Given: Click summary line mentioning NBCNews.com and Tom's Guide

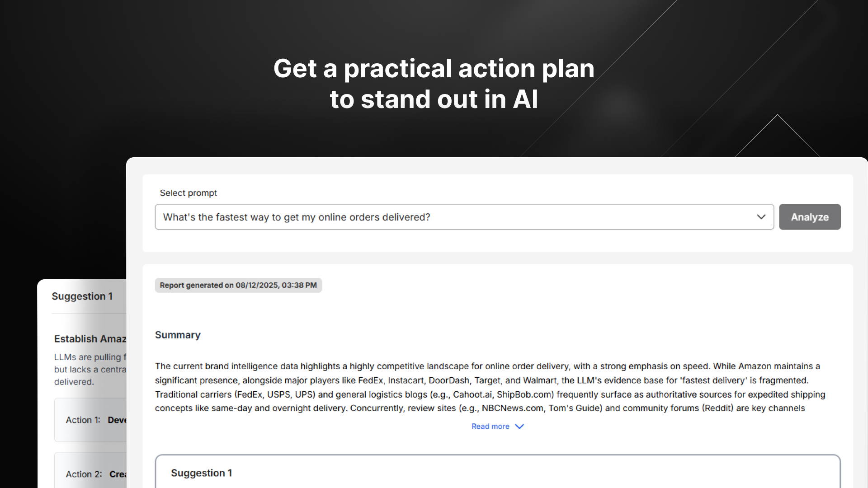Looking at the screenshot, I should (480, 408).
